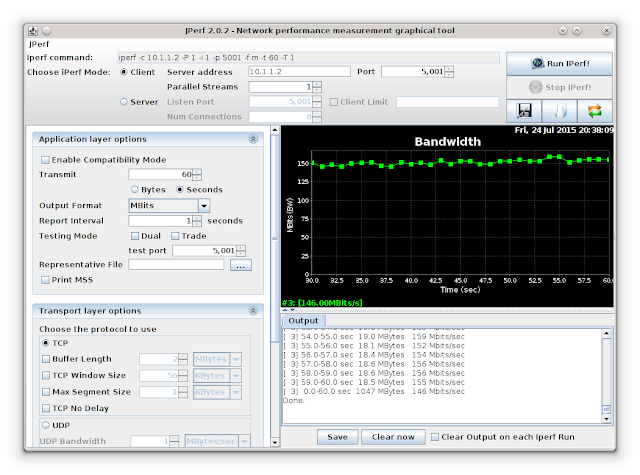The image size is (640, 475).
Task: Click the browse '...' button for Representative File
Action: (240, 265)
